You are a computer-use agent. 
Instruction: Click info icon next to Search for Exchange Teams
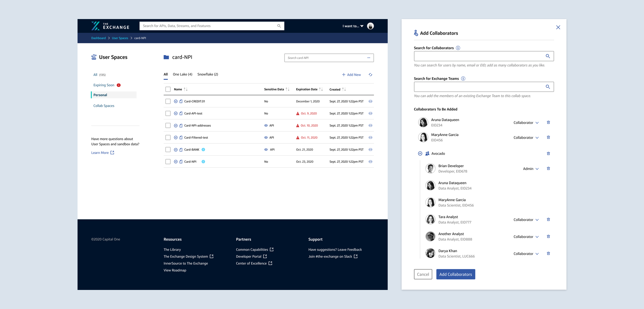point(463,79)
